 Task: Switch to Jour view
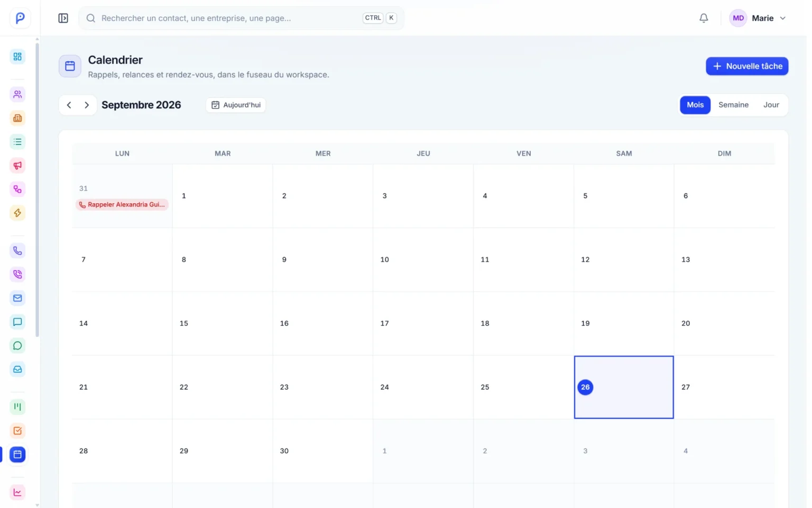(x=771, y=105)
